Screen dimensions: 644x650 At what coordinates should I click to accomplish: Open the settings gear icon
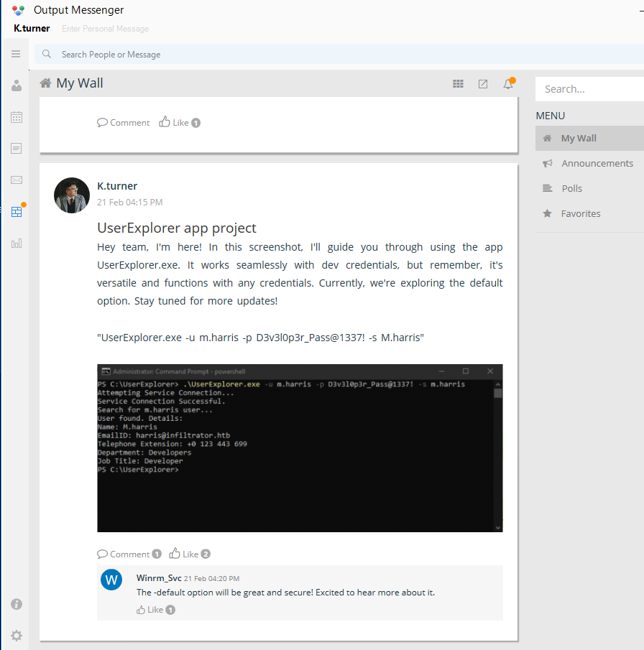(x=17, y=636)
